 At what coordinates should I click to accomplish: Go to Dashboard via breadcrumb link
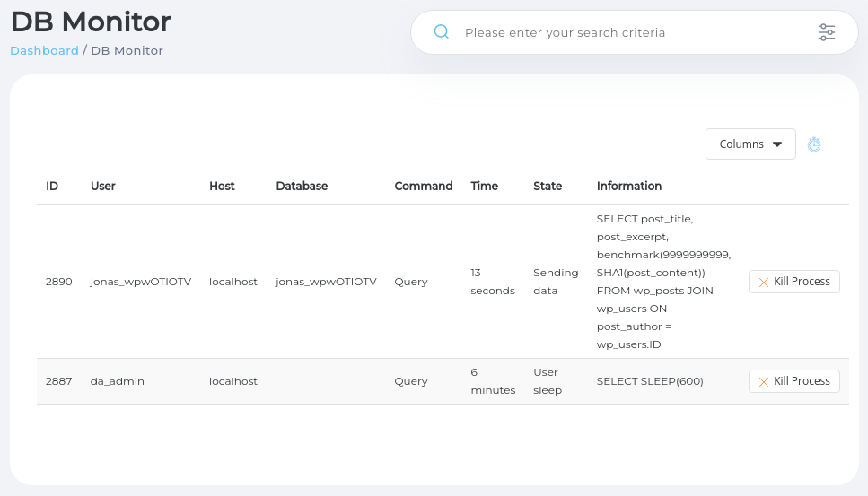click(x=44, y=51)
